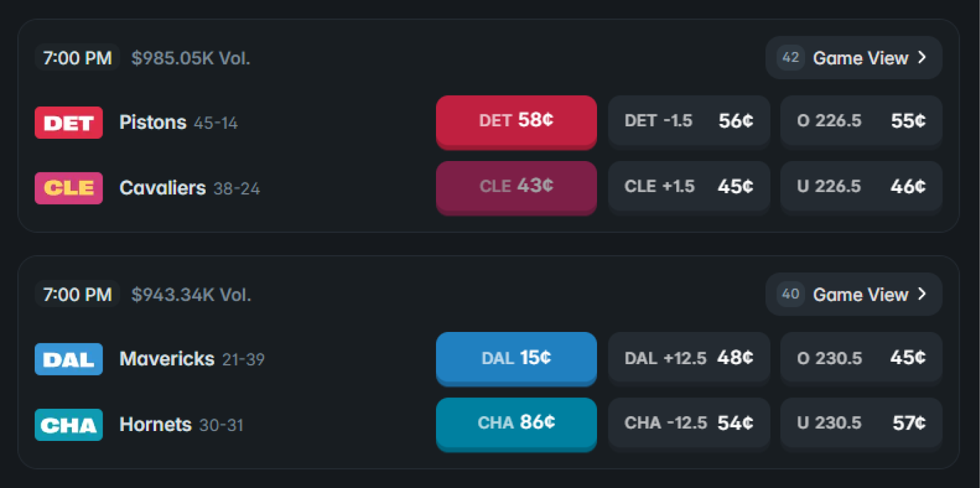Click the DET Pistons team logo
This screenshot has width=980, height=488.
tap(68, 122)
